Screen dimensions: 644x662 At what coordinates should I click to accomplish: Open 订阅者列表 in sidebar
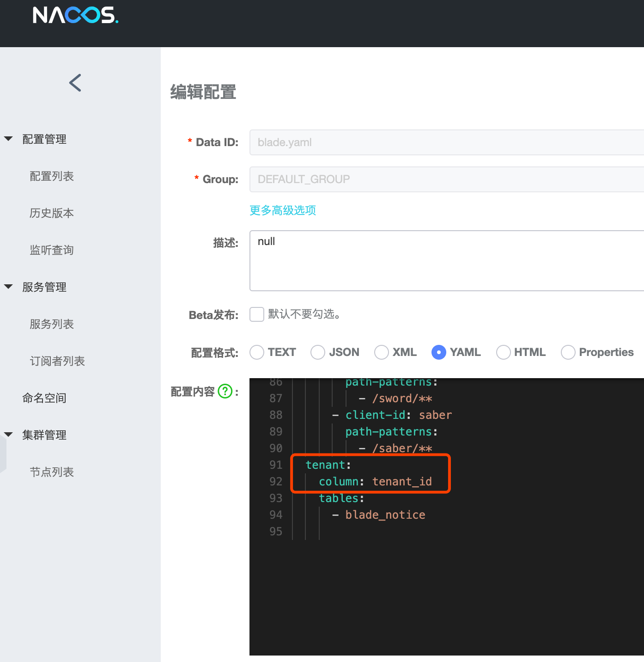57,361
